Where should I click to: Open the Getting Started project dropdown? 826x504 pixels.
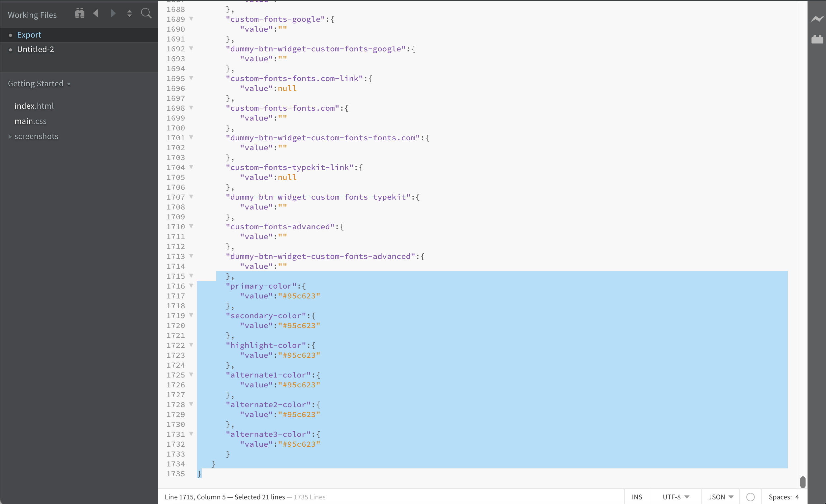[x=39, y=84]
